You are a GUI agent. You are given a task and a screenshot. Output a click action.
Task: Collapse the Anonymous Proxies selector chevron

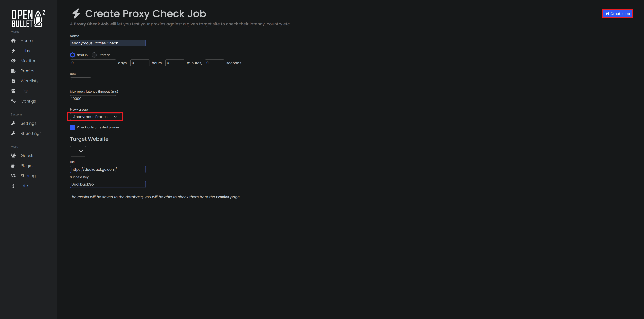[115, 116]
